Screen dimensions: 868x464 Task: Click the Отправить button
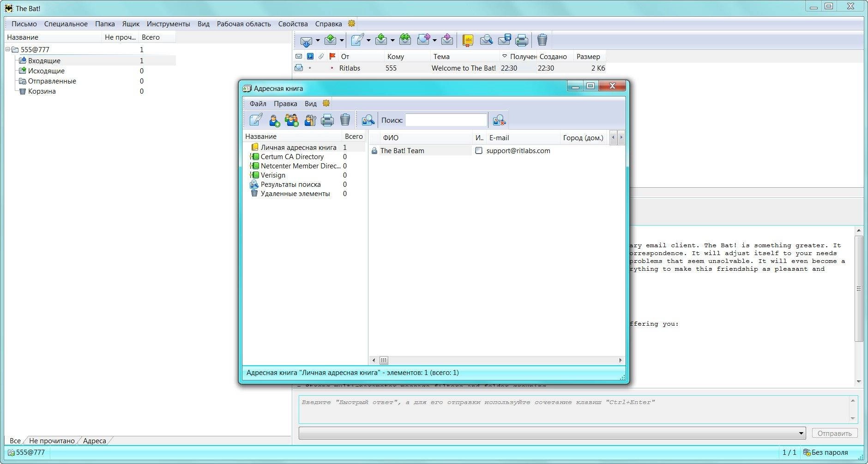tap(834, 434)
